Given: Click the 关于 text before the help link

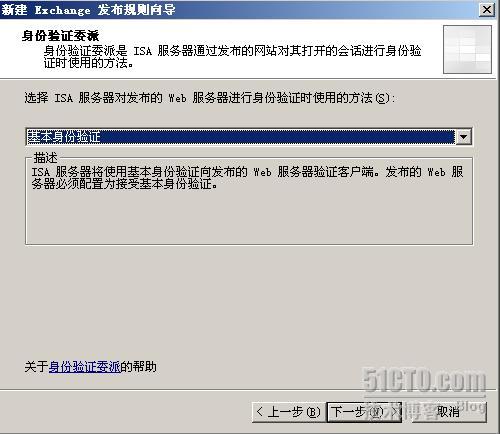Looking at the screenshot, I should [36, 367].
